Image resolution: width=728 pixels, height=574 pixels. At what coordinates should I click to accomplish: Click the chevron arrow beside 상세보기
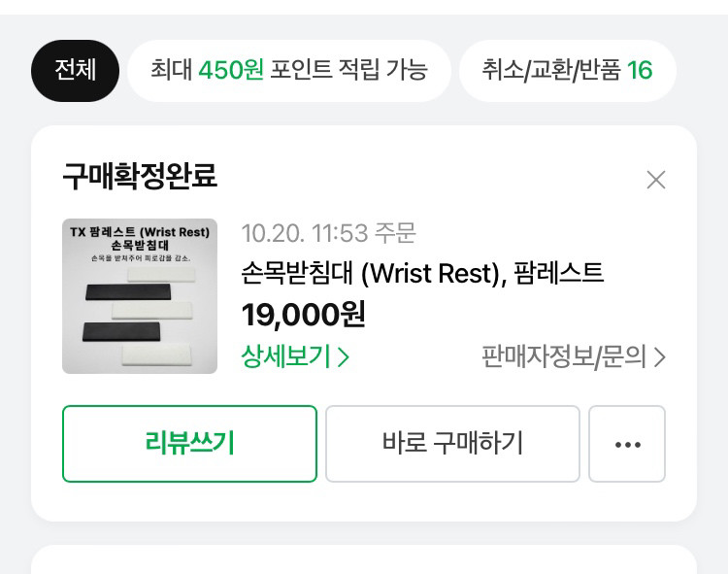344,357
